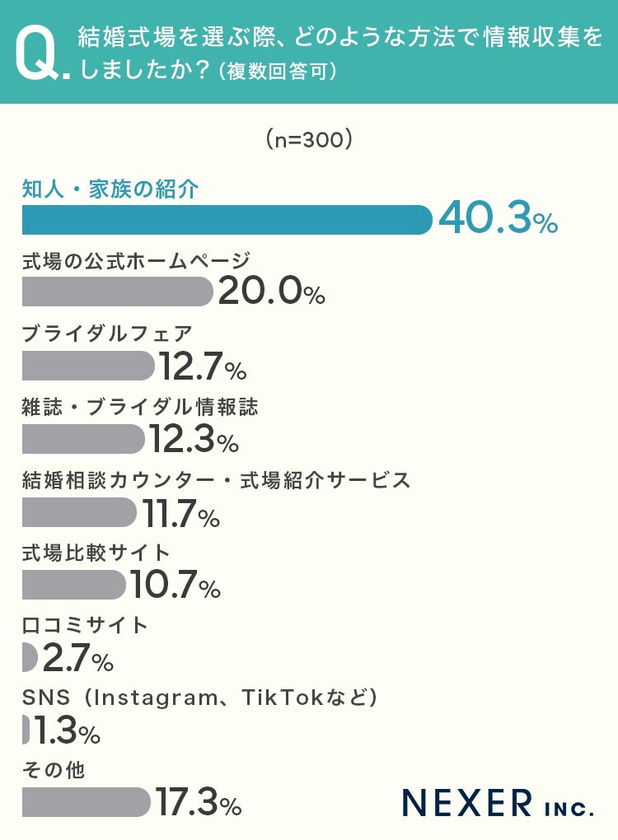Click the blue 知人・家族の紹介 bar

[x=227, y=220]
